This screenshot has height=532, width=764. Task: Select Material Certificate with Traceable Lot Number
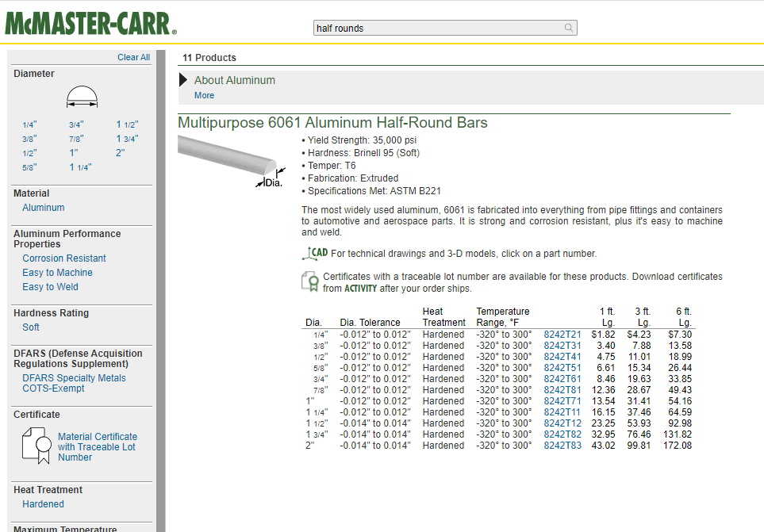(x=98, y=447)
